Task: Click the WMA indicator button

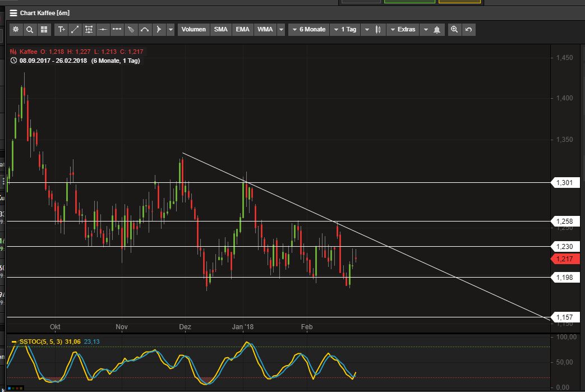Action: click(x=265, y=29)
